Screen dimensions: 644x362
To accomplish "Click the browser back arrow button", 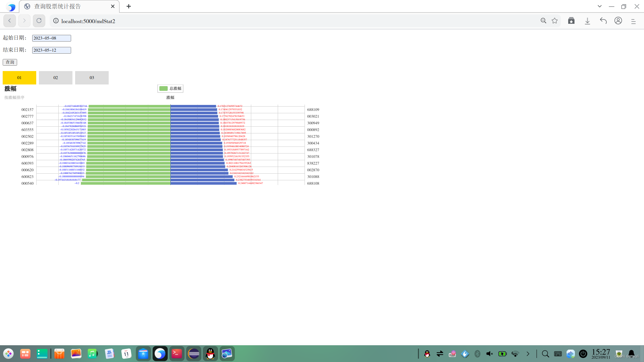I will [x=10, y=21].
